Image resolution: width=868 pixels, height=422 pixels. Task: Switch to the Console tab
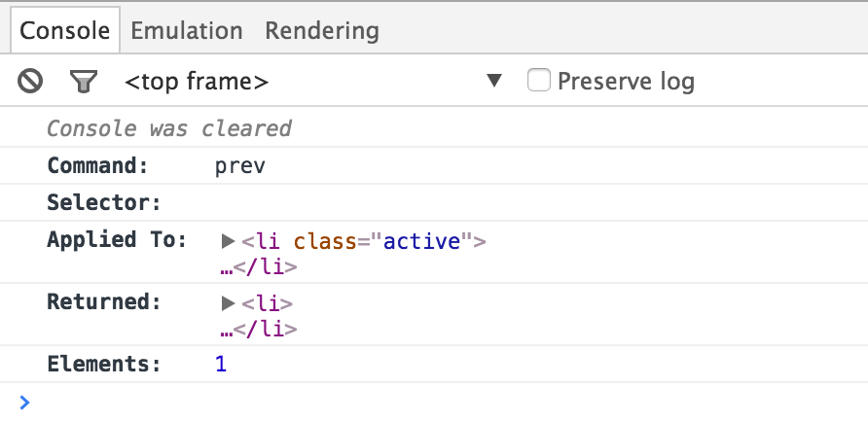point(65,31)
